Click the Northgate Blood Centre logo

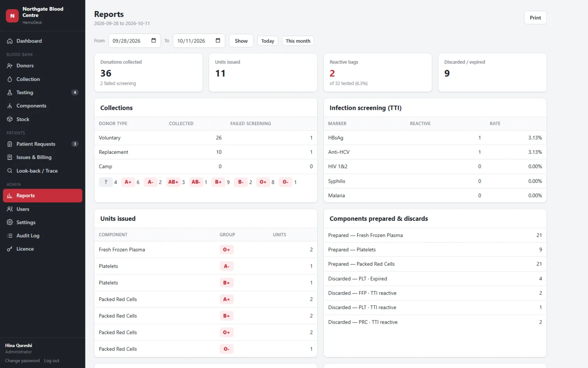click(x=12, y=16)
